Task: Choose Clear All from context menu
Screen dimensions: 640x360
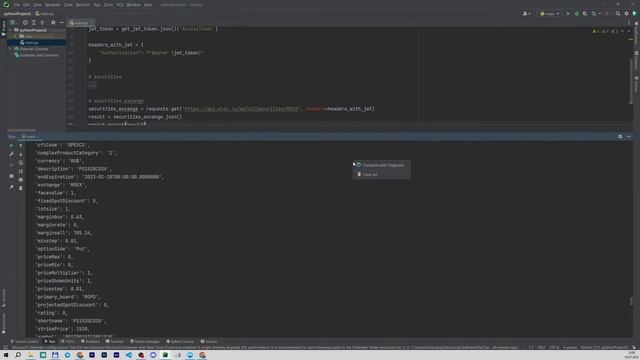Action: (382, 174)
